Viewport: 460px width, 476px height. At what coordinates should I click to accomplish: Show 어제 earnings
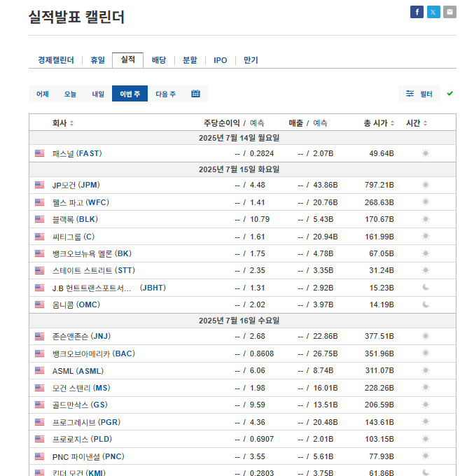tap(42, 94)
